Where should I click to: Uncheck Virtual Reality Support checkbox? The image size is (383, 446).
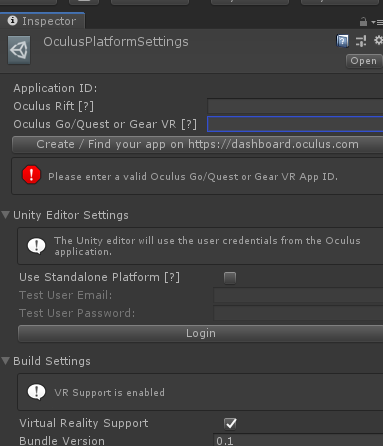[230, 424]
